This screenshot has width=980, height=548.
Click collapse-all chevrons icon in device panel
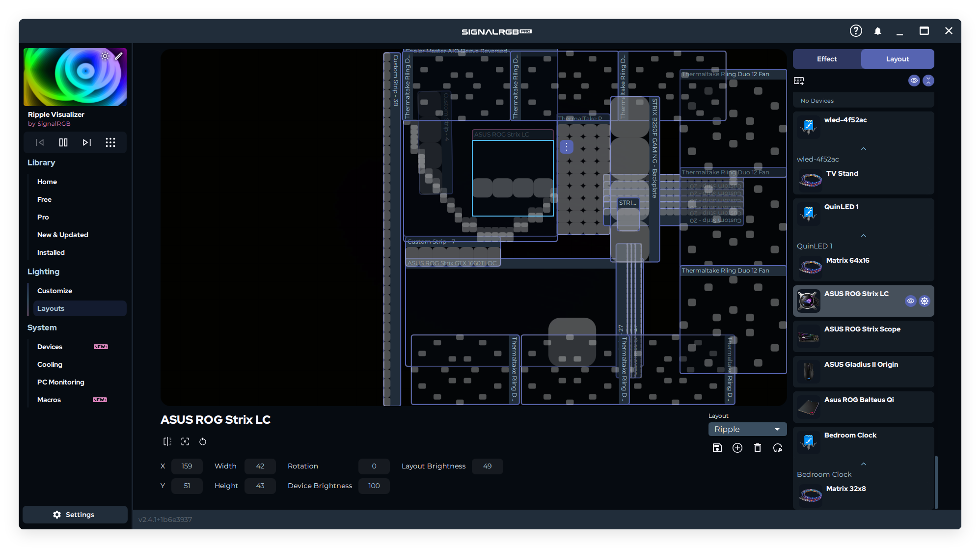tap(928, 81)
